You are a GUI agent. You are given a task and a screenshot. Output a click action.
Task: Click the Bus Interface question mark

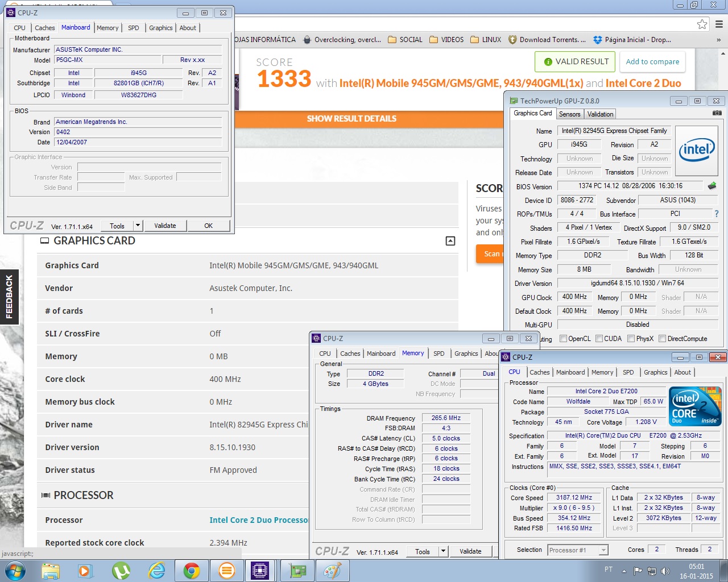click(716, 214)
